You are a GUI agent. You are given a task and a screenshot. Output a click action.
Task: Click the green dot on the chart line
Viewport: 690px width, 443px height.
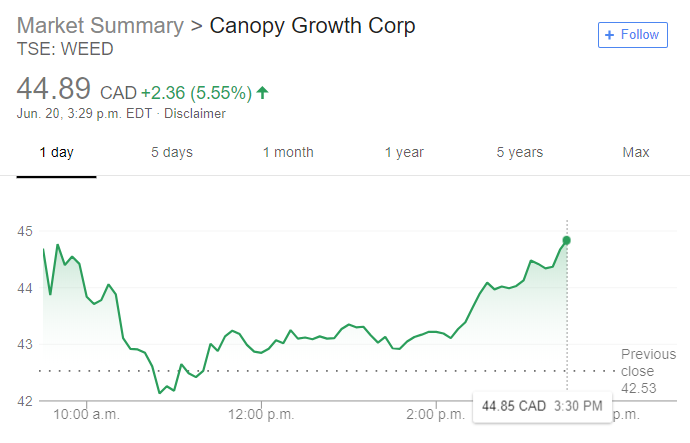pyautogui.click(x=566, y=240)
